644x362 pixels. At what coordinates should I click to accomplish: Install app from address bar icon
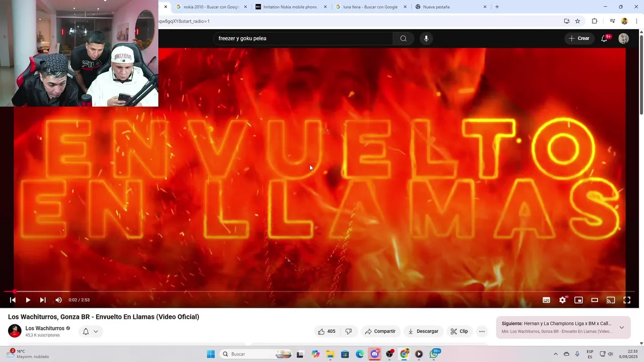coord(567,21)
